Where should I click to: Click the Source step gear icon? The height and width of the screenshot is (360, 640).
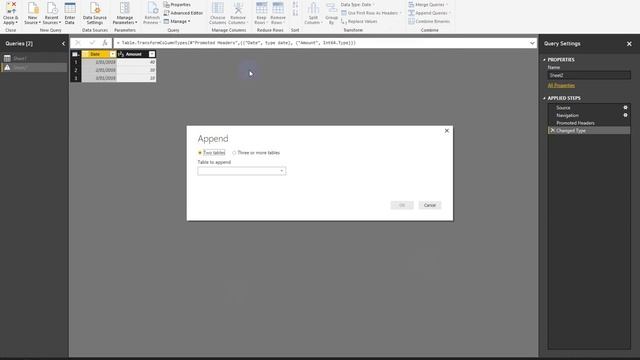(625, 108)
